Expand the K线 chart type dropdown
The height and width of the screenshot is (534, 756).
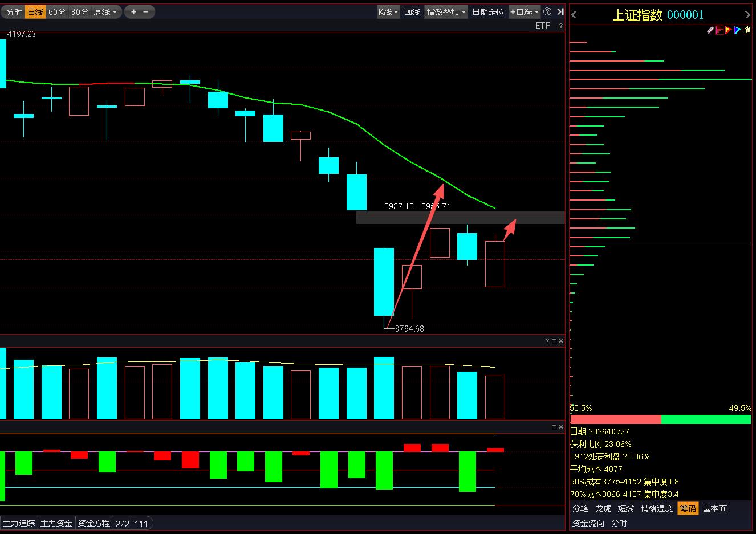pyautogui.click(x=388, y=11)
